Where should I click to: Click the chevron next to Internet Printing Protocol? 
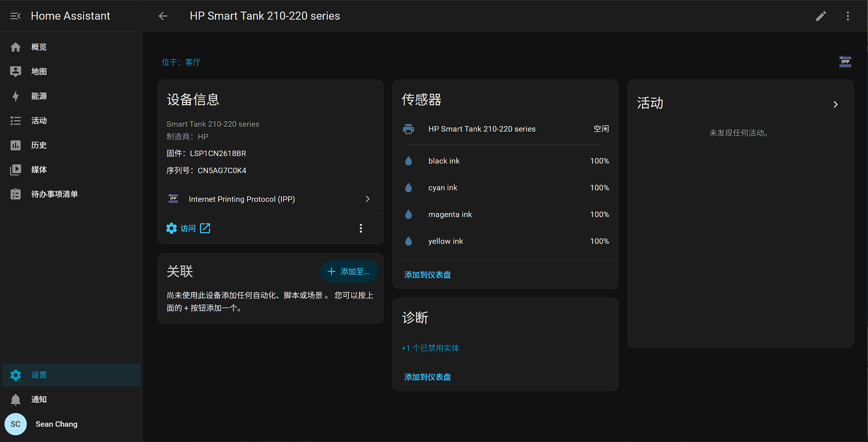pyautogui.click(x=368, y=199)
